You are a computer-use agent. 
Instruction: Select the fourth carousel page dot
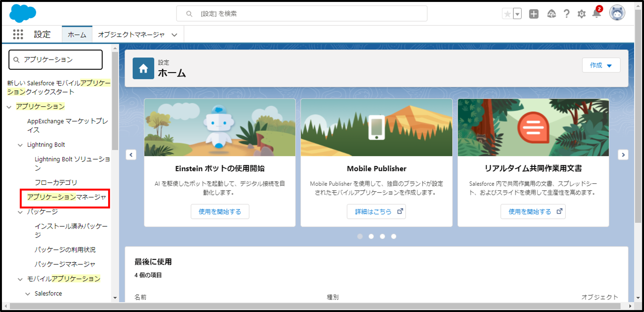394,236
